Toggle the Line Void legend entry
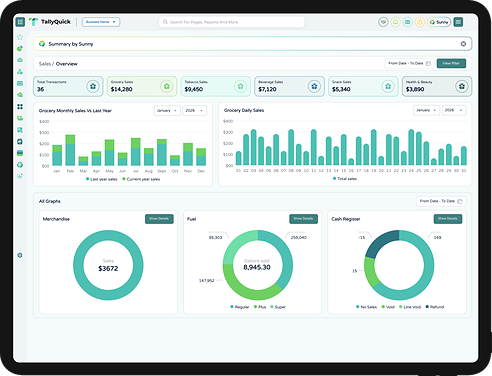This screenshot has width=492, height=376. click(410, 307)
